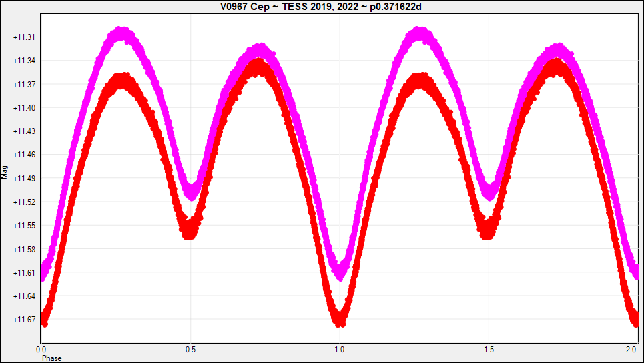Select red curve dip near phase 1.5
This screenshot has width=644, height=363.
click(x=488, y=230)
